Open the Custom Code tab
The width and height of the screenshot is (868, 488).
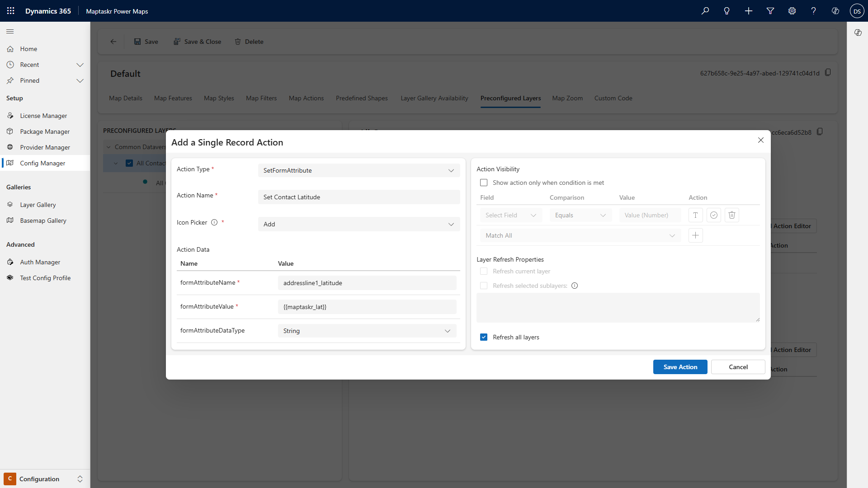pyautogui.click(x=613, y=98)
